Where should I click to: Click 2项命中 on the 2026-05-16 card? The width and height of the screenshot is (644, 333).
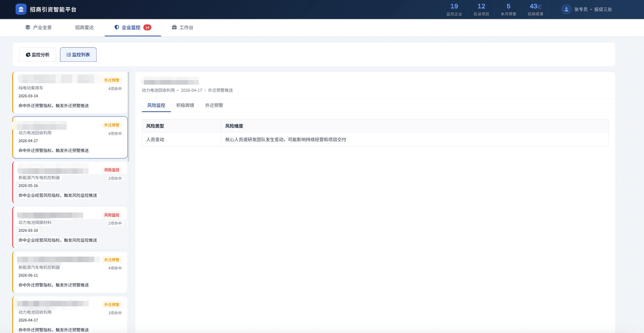(x=115, y=178)
